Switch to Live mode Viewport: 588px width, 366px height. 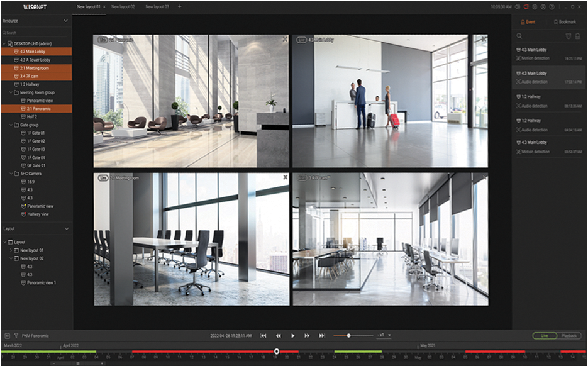coord(545,335)
